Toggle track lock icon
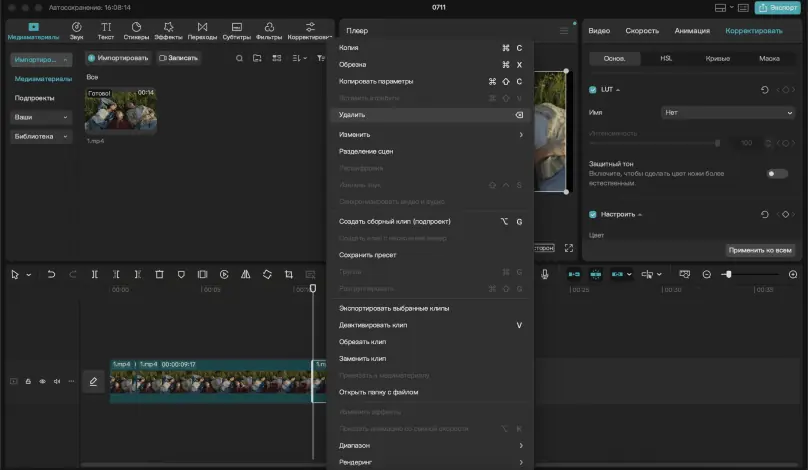The height and width of the screenshot is (470, 808). [28, 381]
